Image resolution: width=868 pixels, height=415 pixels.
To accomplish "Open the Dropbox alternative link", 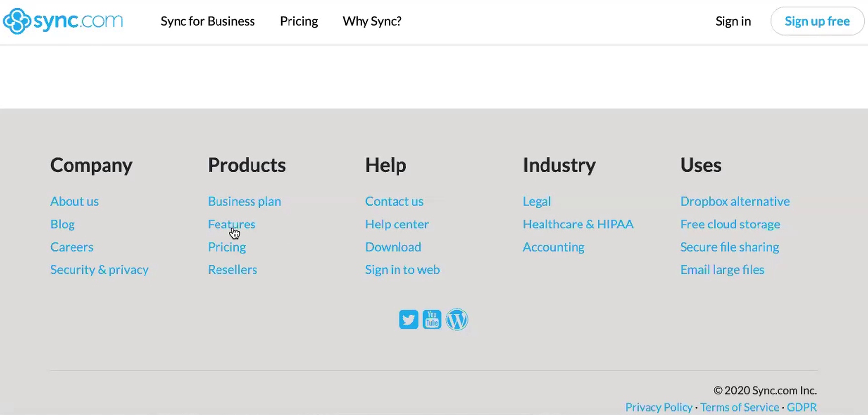I will coord(734,201).
